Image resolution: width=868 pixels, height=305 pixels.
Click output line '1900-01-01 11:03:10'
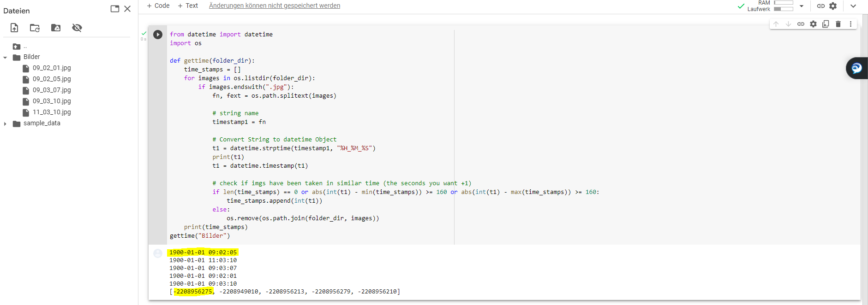pos(203,260)
